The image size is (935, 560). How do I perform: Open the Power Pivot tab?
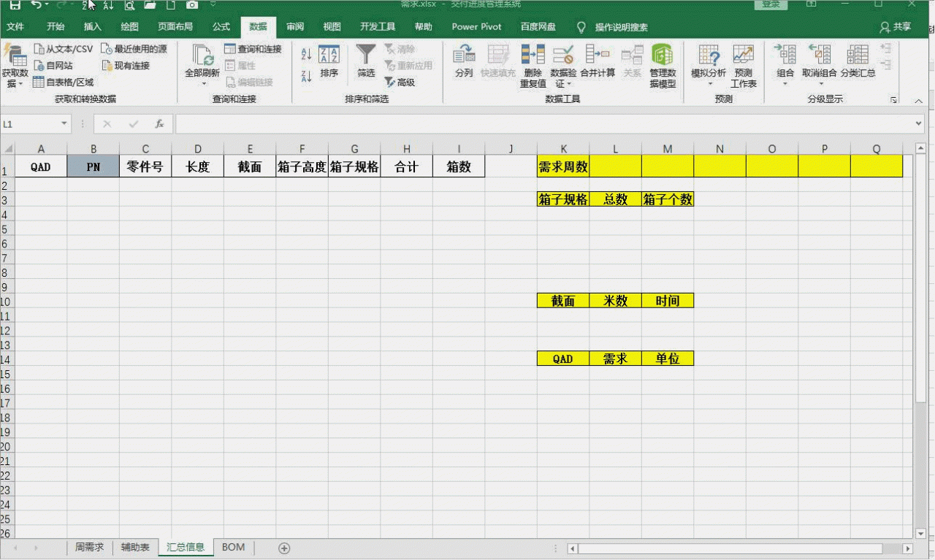pos(476,27)
